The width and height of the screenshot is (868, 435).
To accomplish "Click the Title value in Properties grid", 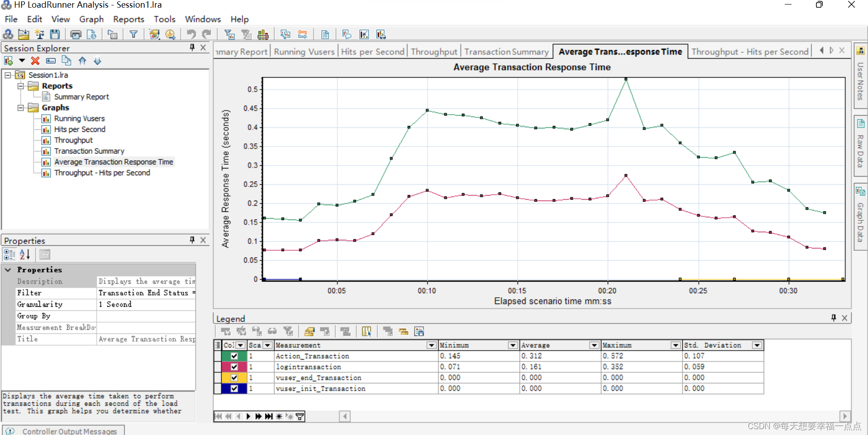I will click(146, 339).
